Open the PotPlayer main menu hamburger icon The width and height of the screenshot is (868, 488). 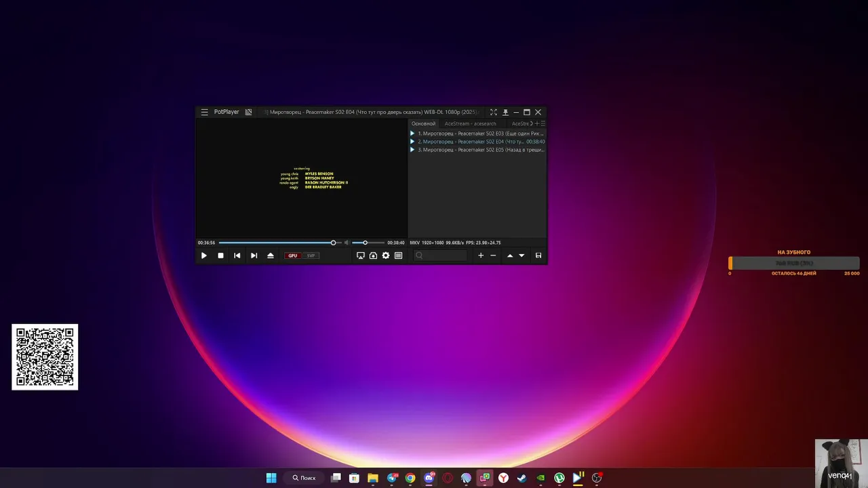[204, 113]
